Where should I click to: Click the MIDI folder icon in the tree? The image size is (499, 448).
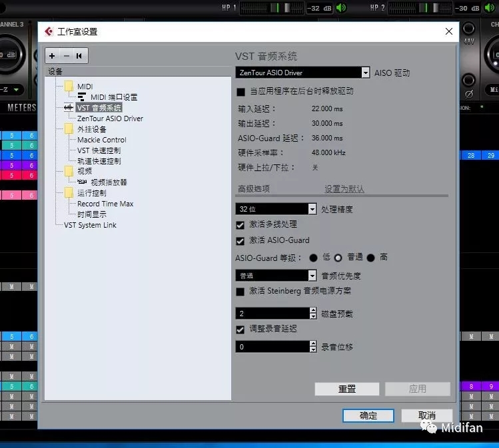pyautogui.click(x=69, y=87)
